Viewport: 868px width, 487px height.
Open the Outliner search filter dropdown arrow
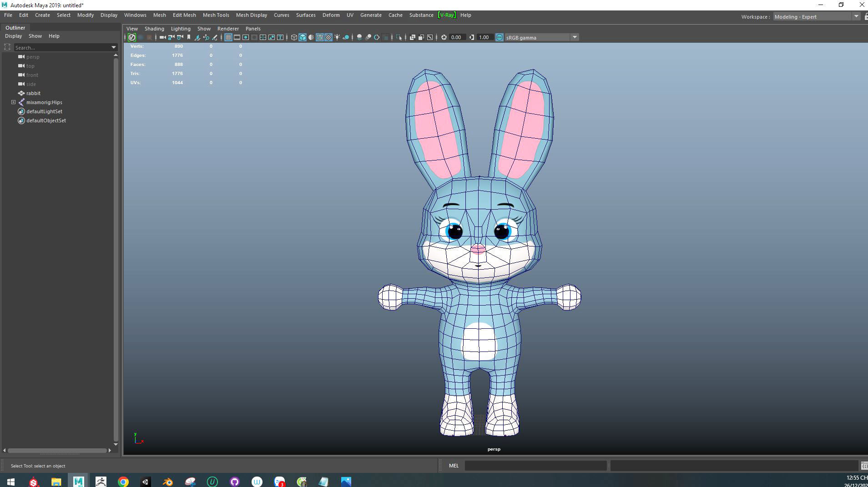tap(114, 47)
